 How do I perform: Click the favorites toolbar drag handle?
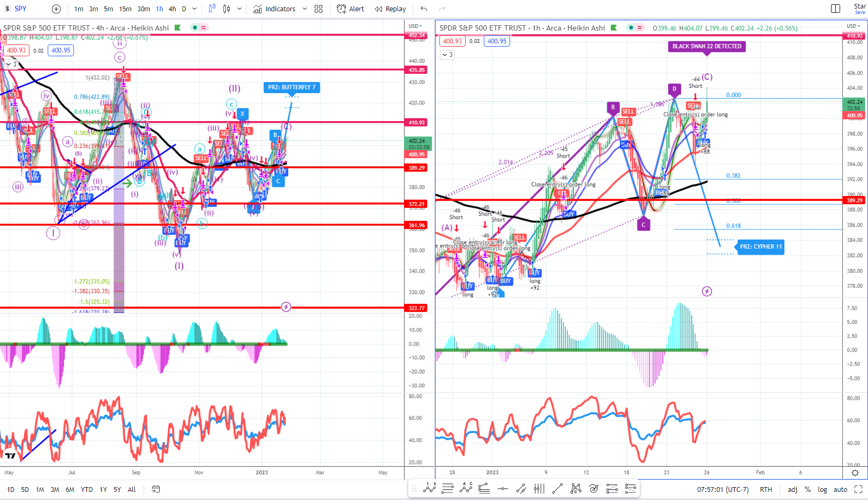click(414, 489)
